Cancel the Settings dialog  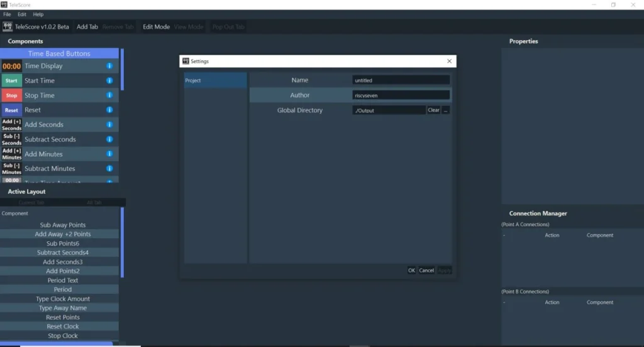(426, 271)
